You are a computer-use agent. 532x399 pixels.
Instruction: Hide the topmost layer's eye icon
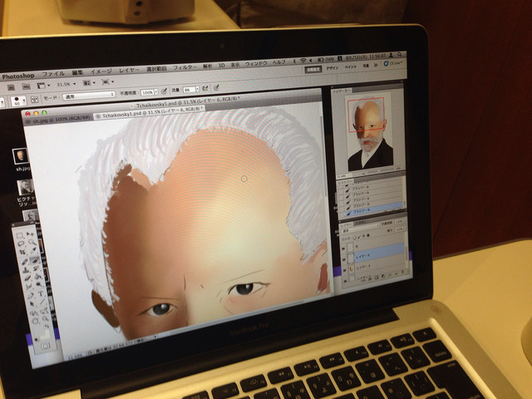343,249
